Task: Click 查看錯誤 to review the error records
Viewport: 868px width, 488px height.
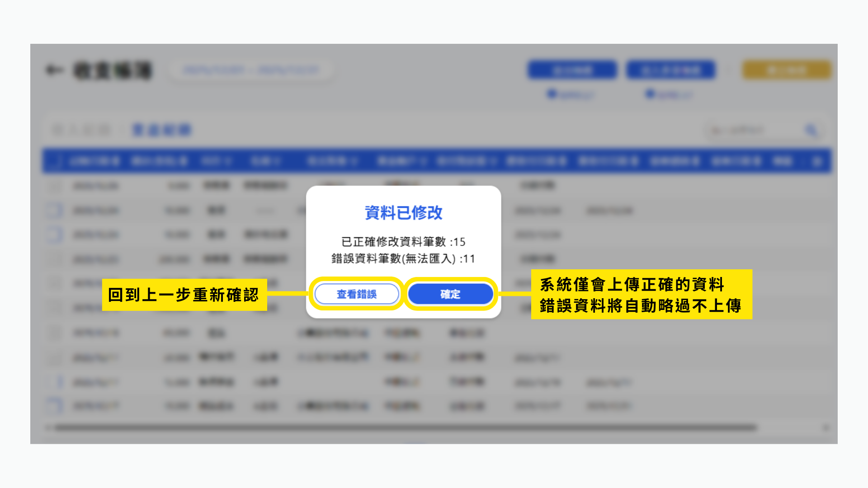Action: [357, 294]
